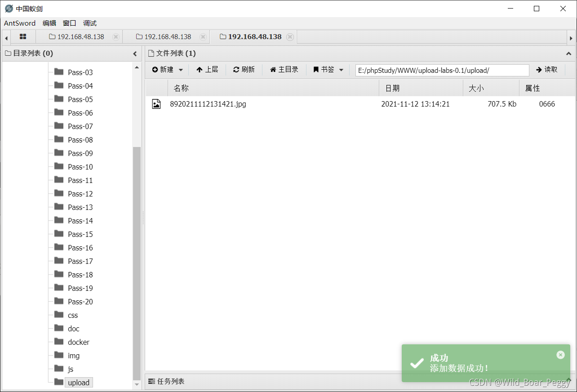The height and width of the screenshot is (392, 577).
Task: Open the 书签 bookmarks dropdown
Action: point(328,70)
